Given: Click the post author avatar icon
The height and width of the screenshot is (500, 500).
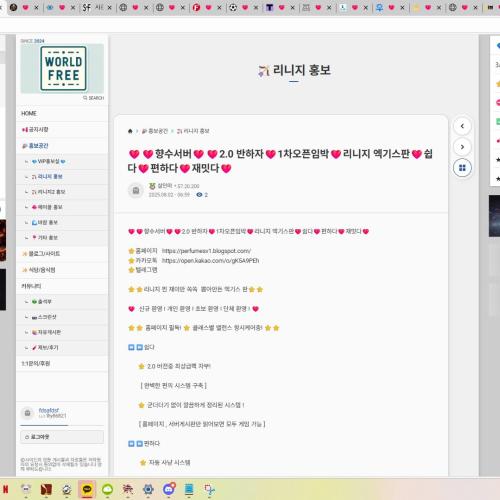Looking at the screenshot, I should tap(136, 190).
